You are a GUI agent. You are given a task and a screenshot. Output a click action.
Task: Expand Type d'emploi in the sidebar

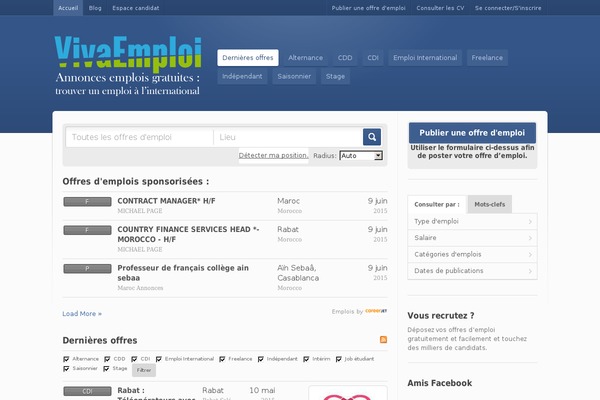coord(473,221)
